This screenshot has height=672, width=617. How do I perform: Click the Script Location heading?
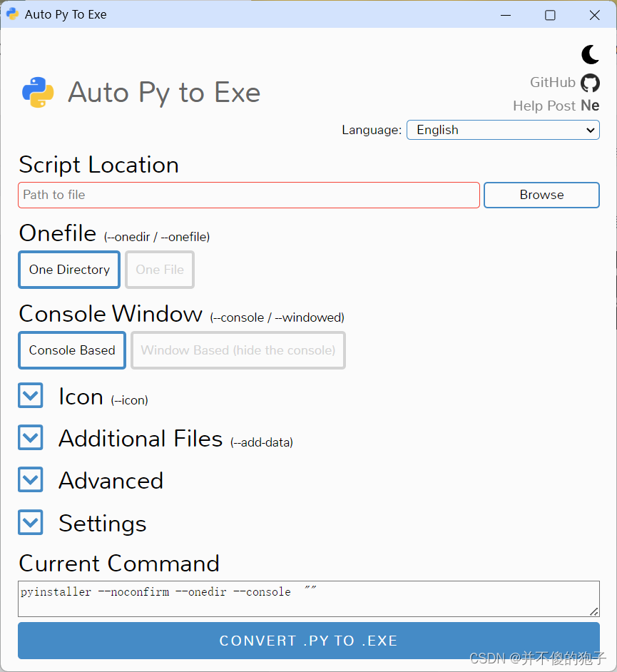pyautogui.click(x=98, y=165)
